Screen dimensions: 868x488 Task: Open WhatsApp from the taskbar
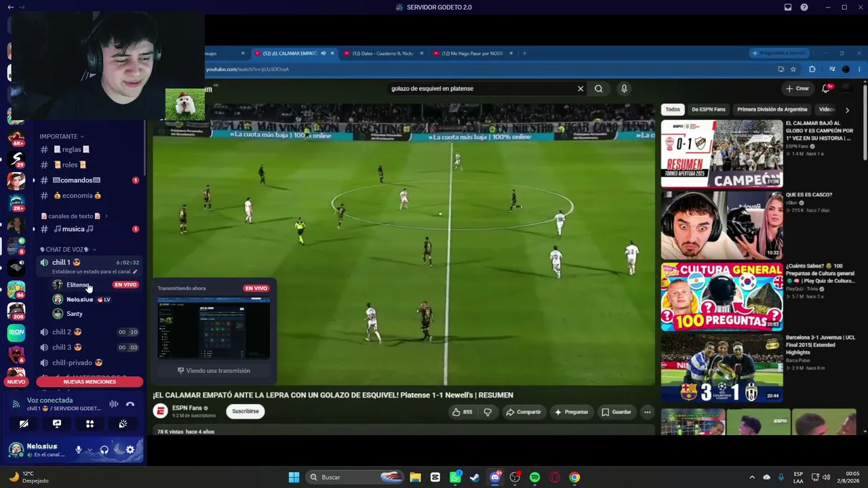coord(455,477)
